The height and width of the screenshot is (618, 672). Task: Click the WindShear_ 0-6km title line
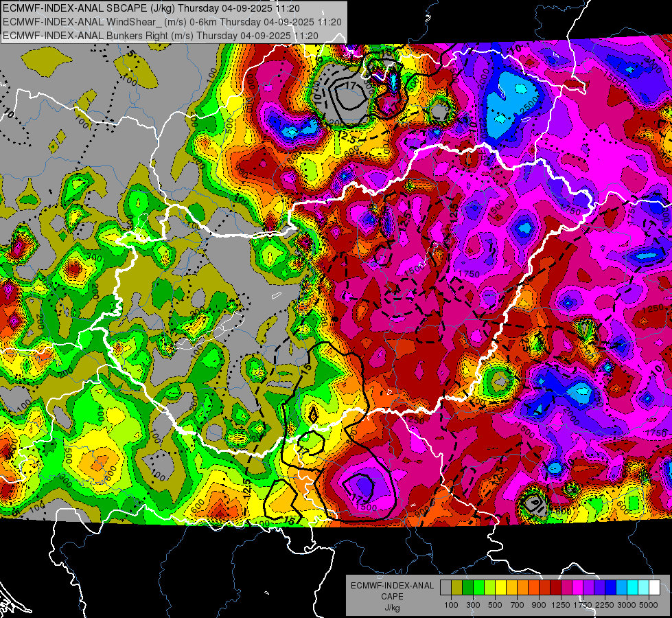point(172,22)
